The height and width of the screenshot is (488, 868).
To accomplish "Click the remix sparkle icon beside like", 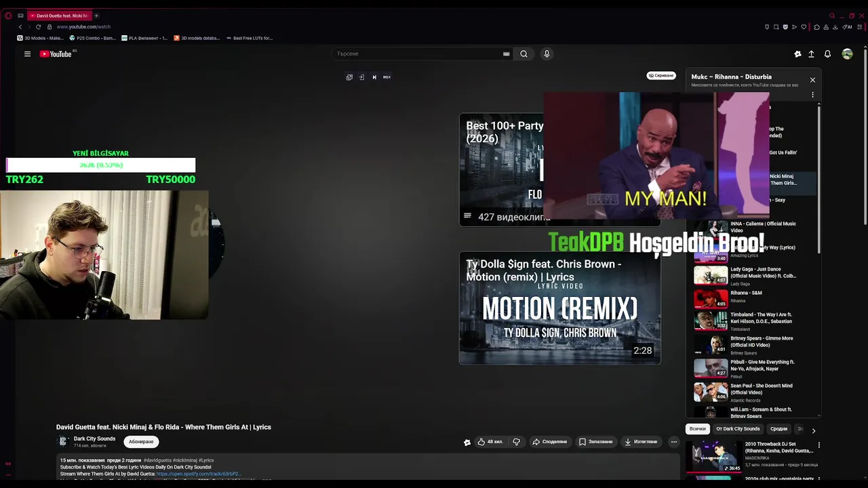I will 467,442.
